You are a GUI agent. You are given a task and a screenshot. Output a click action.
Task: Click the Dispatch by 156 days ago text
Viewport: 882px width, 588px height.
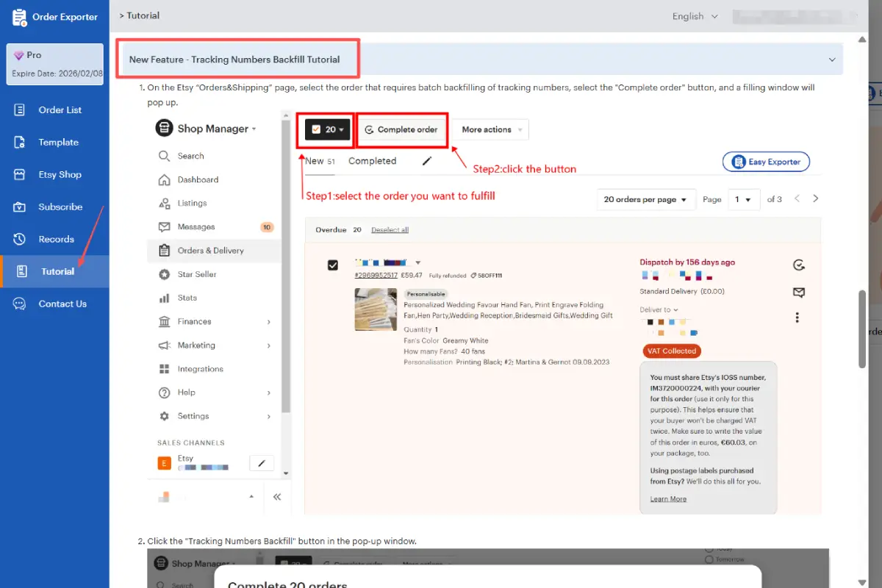[x=687, y=262]
